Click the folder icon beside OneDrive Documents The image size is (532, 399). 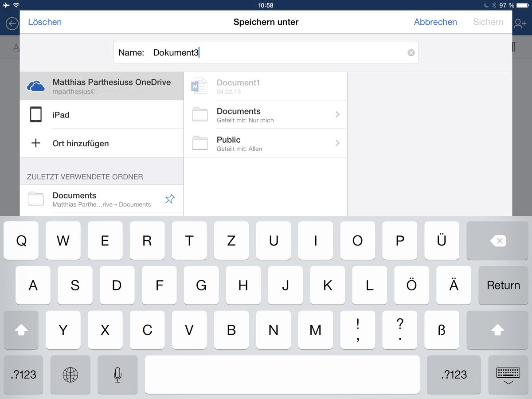pos(200,114)
